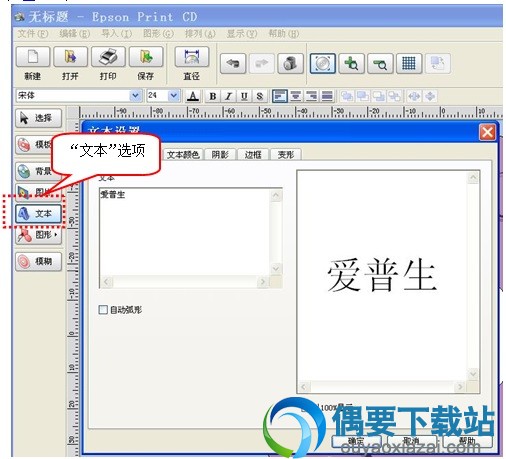Select the Text (文本) tool
The width and height of the screenshot is (506, 459).
coord(39,213)
